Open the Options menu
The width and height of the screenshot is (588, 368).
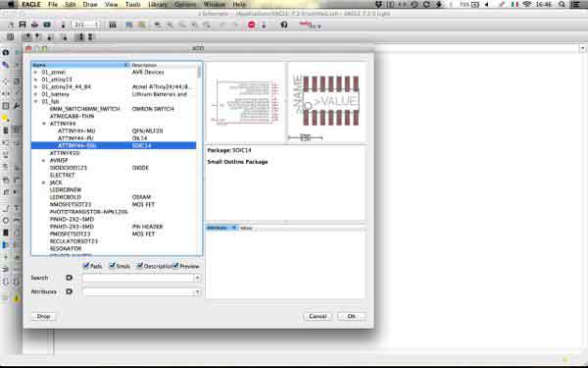(x=185, y=5)
